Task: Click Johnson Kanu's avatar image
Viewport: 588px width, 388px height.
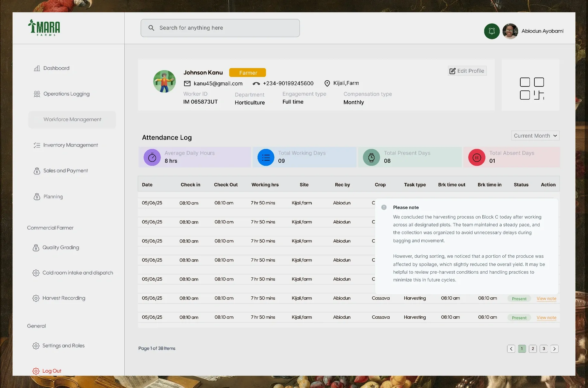Action: [x=164, y=81]
